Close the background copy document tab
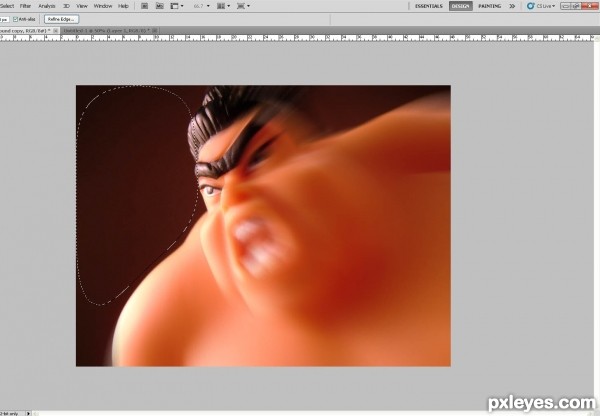This screenshot has width=600, height=416. 56,30
